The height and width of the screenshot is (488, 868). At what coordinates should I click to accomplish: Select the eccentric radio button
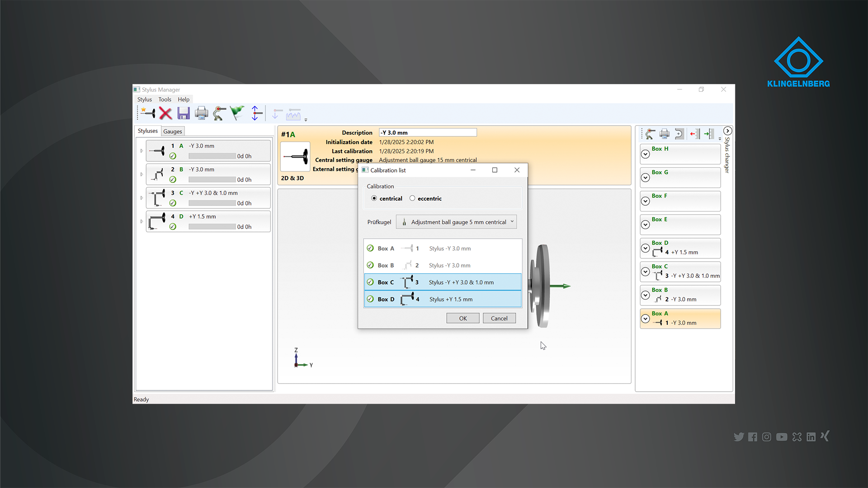412,198
